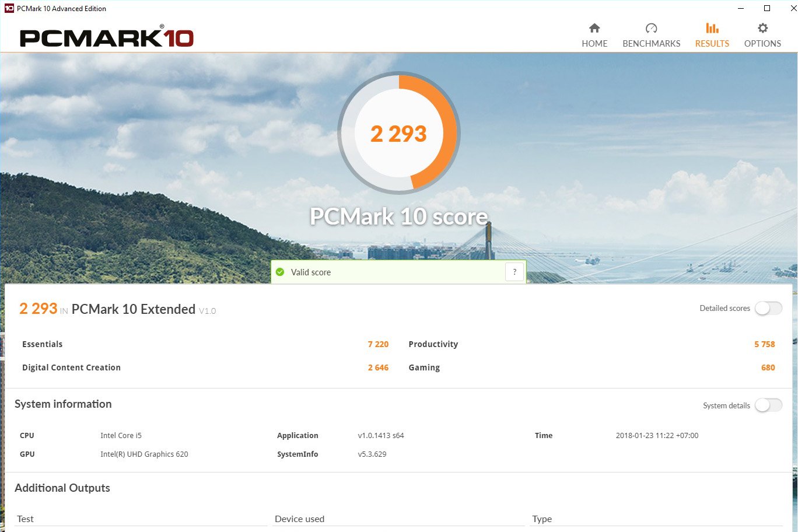The height and width of the screenshot is (532, 798).
Task: Click the HOME menu label
Action: click(x=594, y=44)
